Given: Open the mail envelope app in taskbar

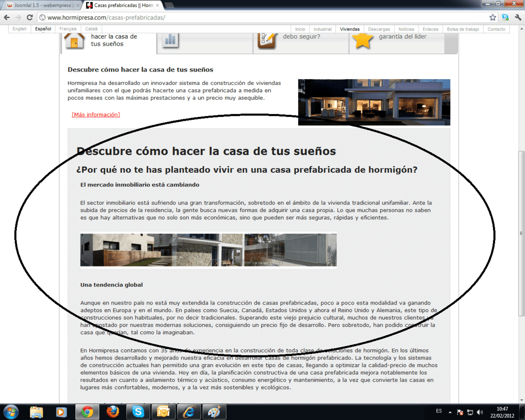Looking at the screenshot, I should (x=163, y=412).
